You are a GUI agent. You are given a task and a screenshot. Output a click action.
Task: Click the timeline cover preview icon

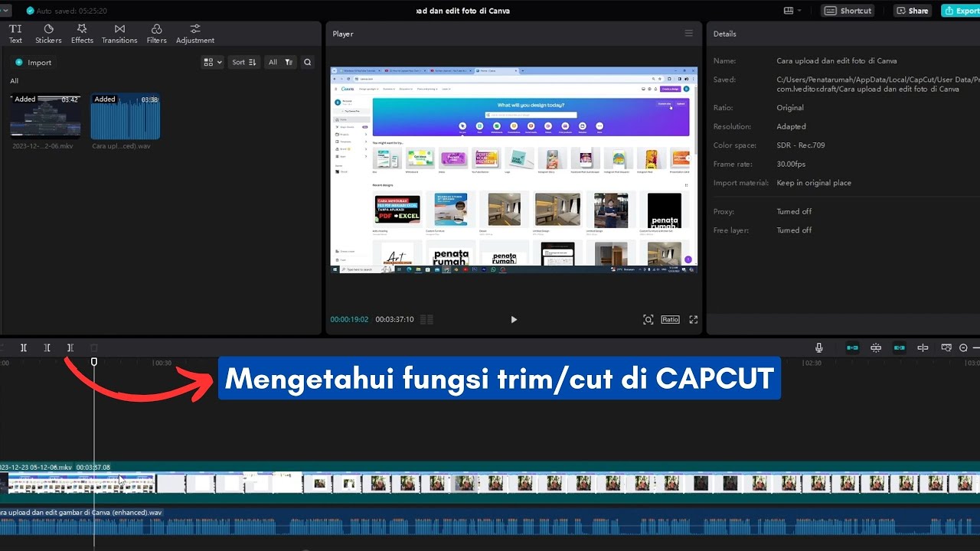(x=946, y=347)
